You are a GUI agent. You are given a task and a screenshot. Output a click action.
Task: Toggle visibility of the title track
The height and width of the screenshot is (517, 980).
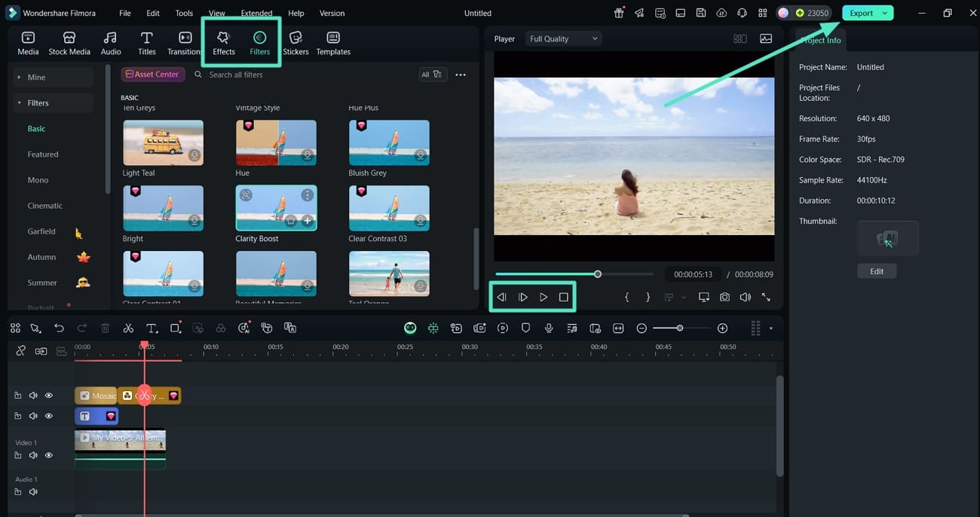pyautogui.click(x=49, y=416)
